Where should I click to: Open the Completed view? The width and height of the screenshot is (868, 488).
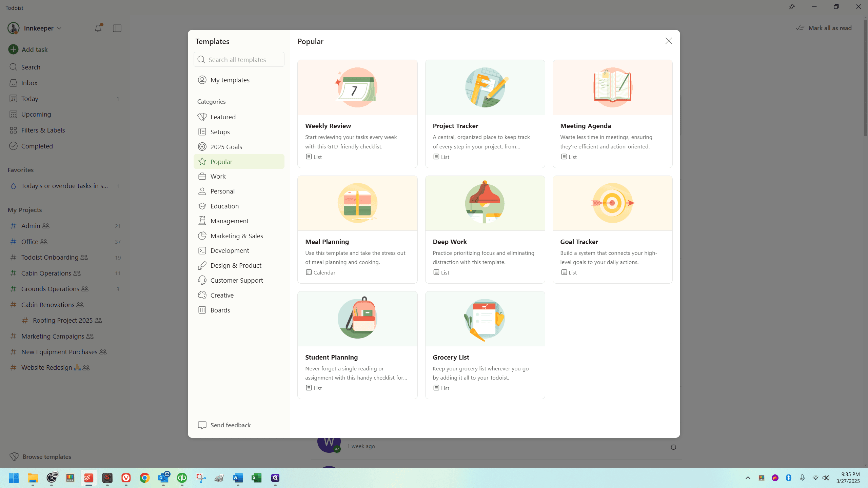64,146
